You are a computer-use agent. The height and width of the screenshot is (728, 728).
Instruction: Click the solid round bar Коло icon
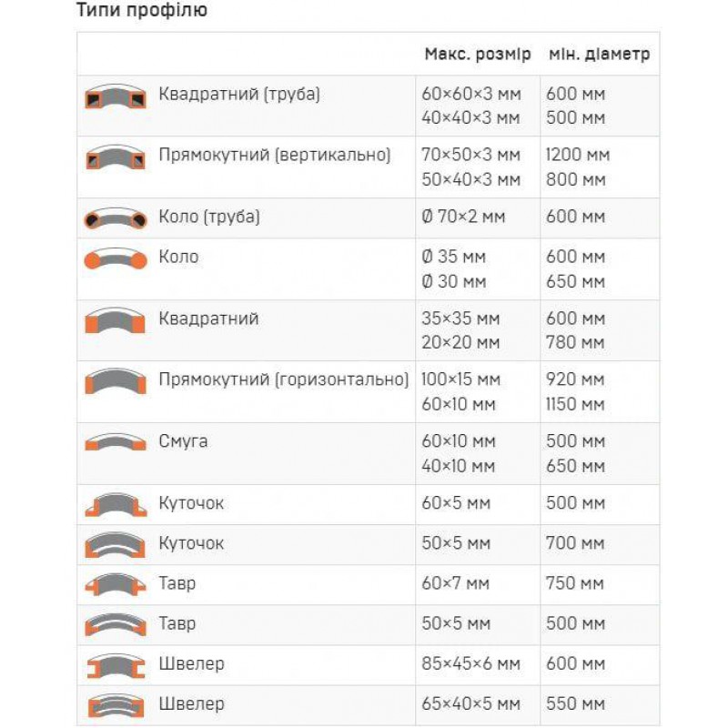(x=116, y=259)
